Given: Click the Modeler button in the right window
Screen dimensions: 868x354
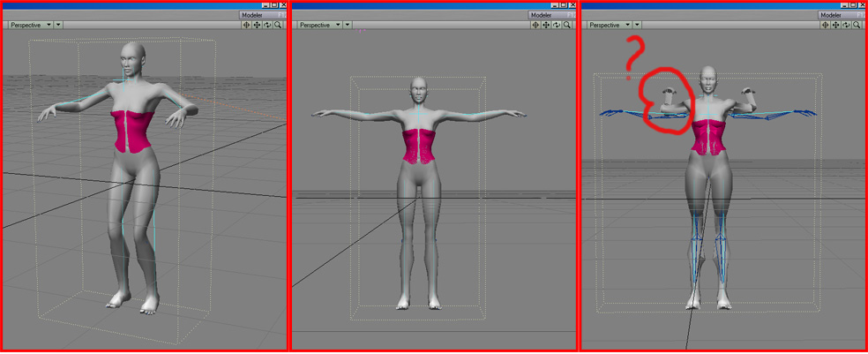Looking at the screenshot, I should 842,15.
